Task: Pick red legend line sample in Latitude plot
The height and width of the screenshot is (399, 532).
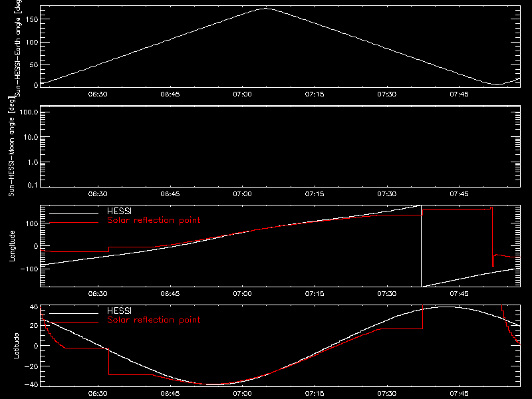Action: (74, 323)
